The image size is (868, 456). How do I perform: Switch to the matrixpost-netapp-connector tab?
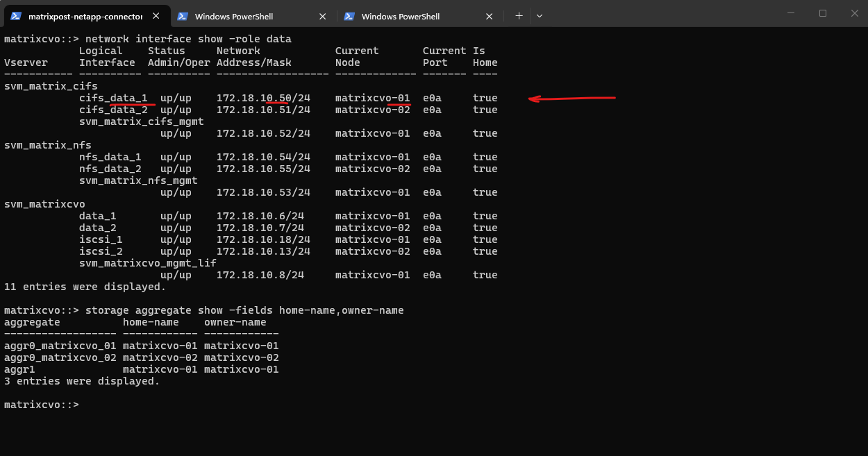[x=85, y=16]
